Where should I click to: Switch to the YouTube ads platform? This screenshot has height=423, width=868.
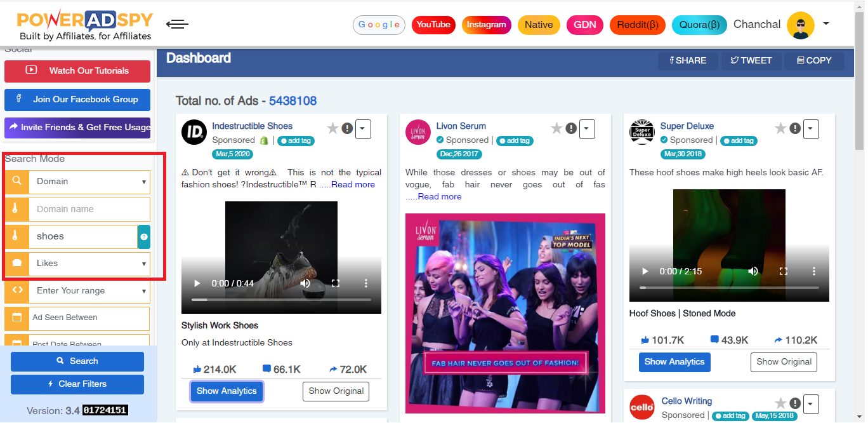(x=433, y=25)
